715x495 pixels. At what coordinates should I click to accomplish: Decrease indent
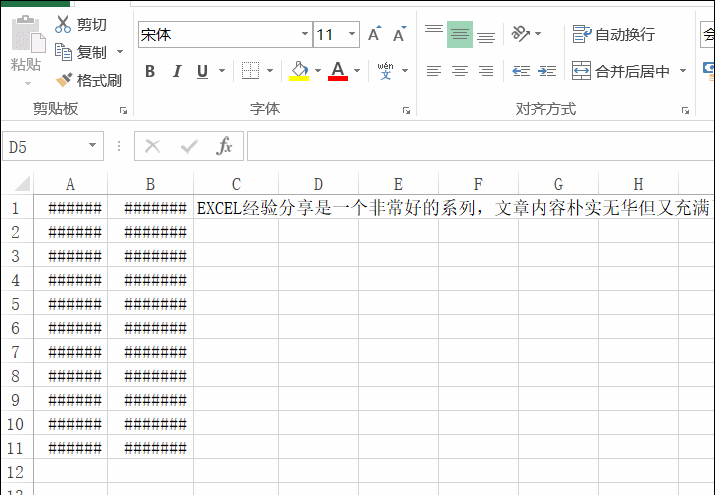(x=521, y=71)
